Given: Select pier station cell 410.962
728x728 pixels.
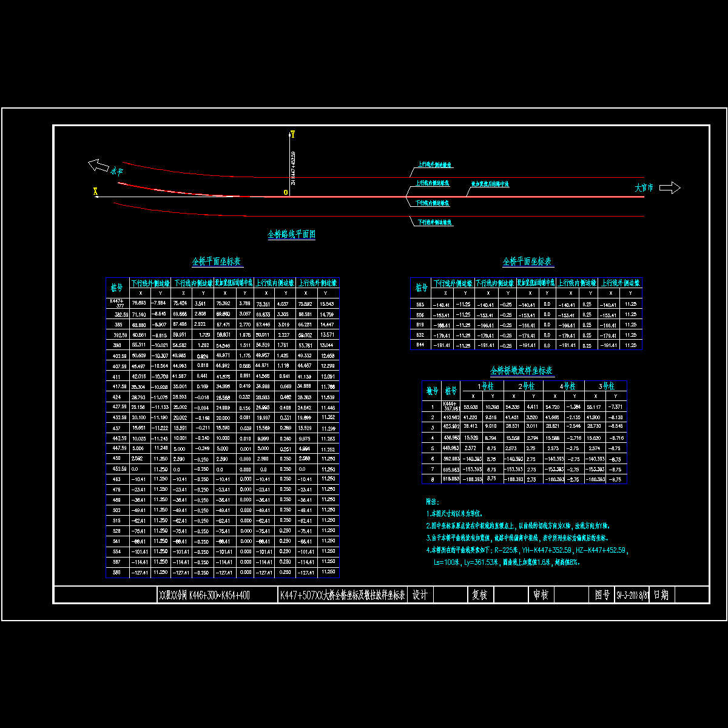Looking at the screenshot, I should point(451,417).
